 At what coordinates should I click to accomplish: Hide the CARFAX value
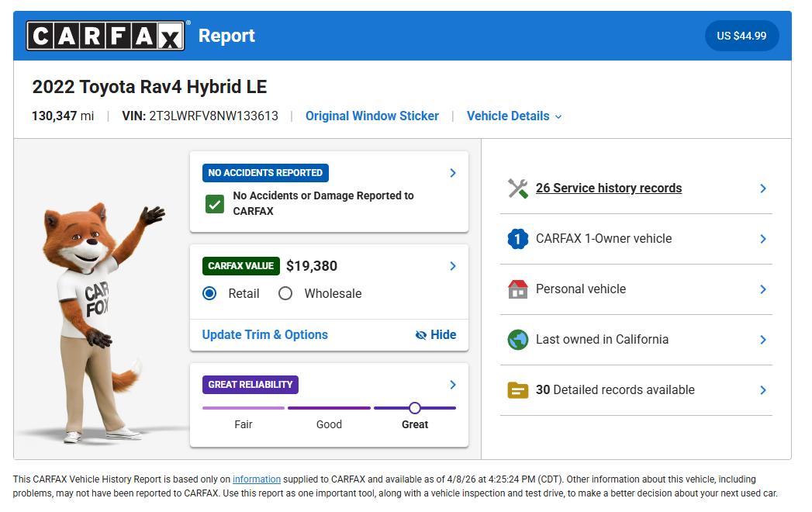click(x=436, y=334)
